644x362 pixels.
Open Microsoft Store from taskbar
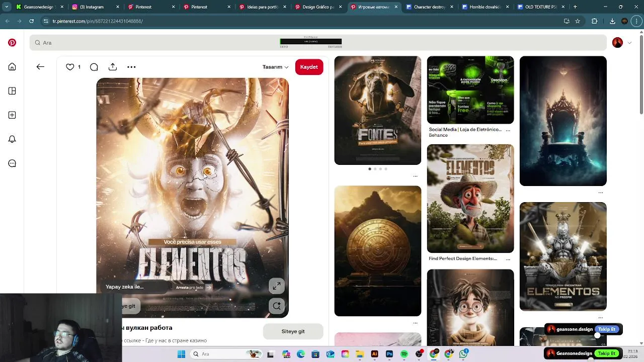click(315, 354)
